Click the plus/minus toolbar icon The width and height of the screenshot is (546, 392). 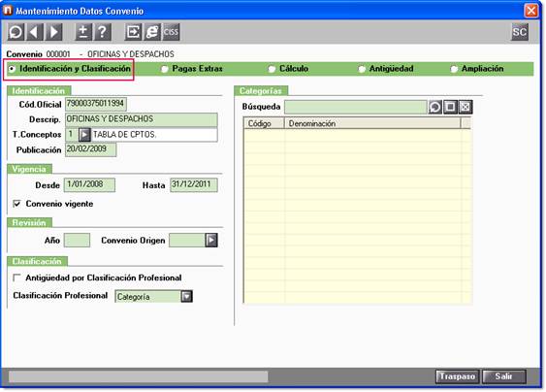83,32
